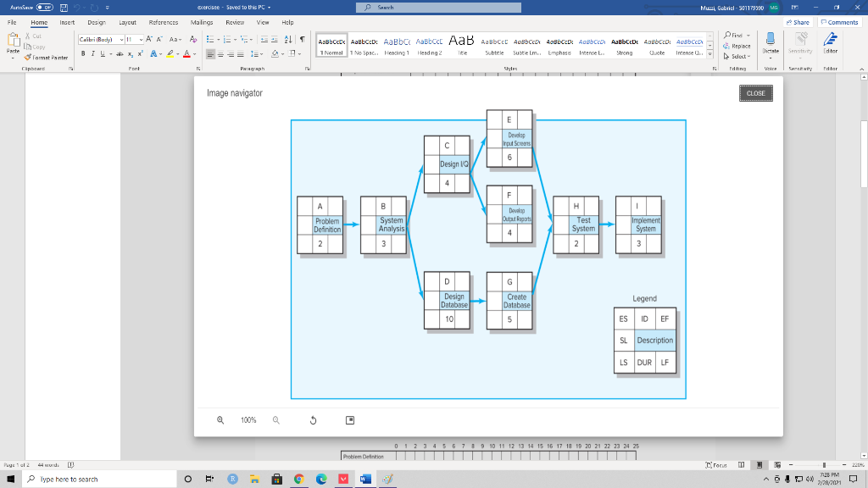Toggle Focus mode in status bar

pos(716,465)
